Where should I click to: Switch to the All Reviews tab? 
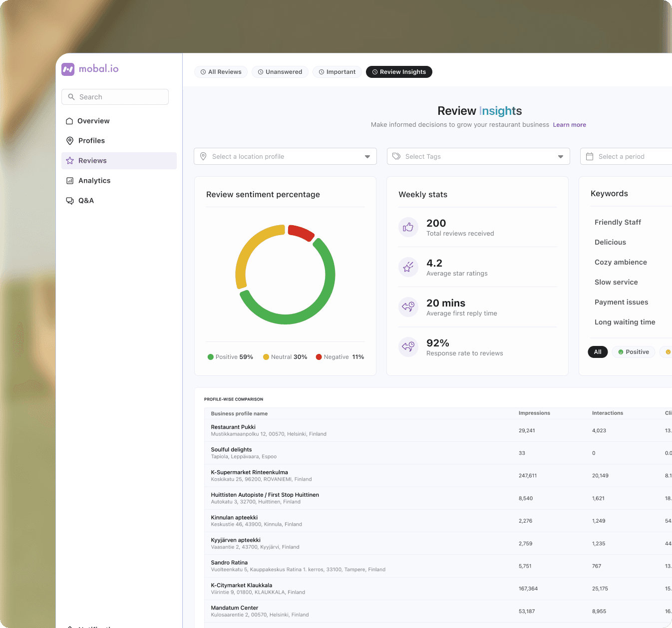click(x=221, y=72)
